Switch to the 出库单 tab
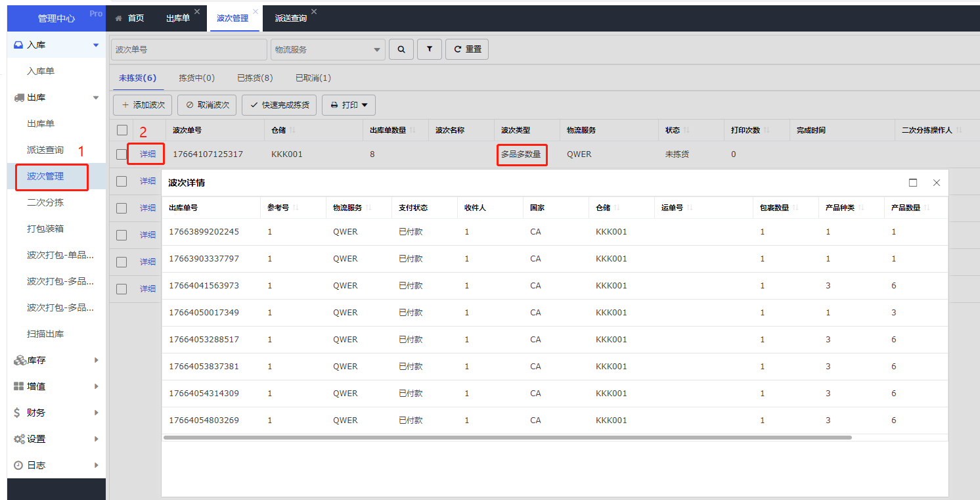Image resolution: width=980 pixels, height=500 pixels. pos(178,18)
